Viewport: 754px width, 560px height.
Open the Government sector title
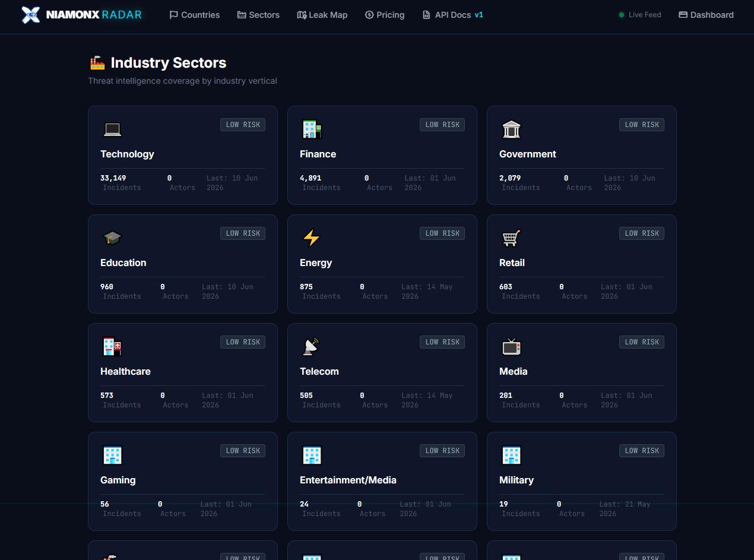click(528, 154)
